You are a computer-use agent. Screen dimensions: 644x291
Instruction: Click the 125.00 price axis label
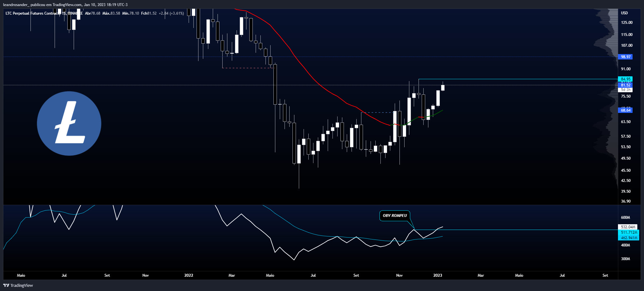tap(627, 23)
